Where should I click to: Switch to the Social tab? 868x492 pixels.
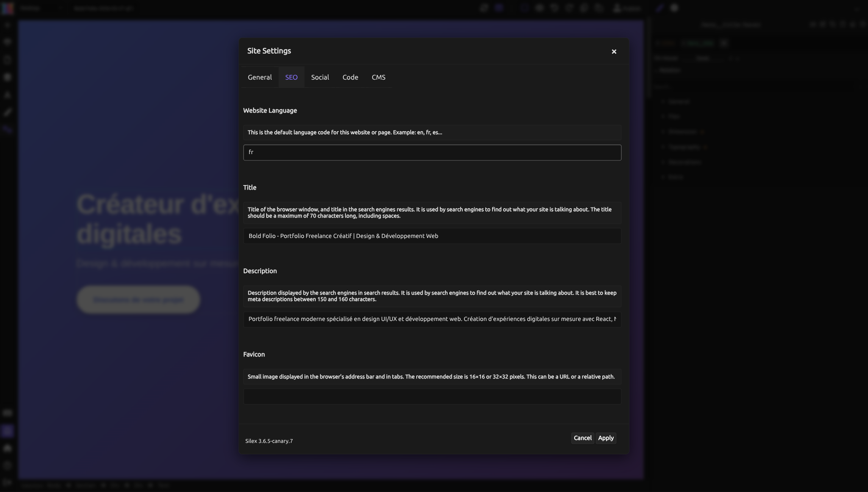click(x=320, y=77)
